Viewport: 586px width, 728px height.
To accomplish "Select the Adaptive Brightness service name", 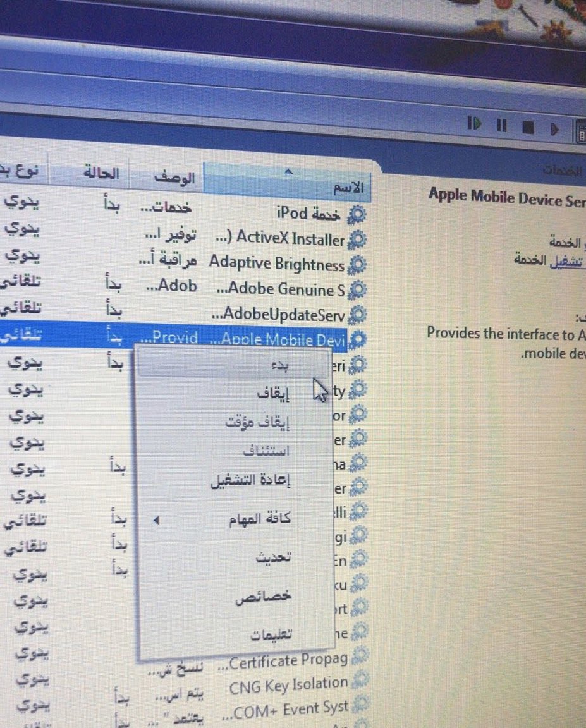I will (x=277, y=264).
